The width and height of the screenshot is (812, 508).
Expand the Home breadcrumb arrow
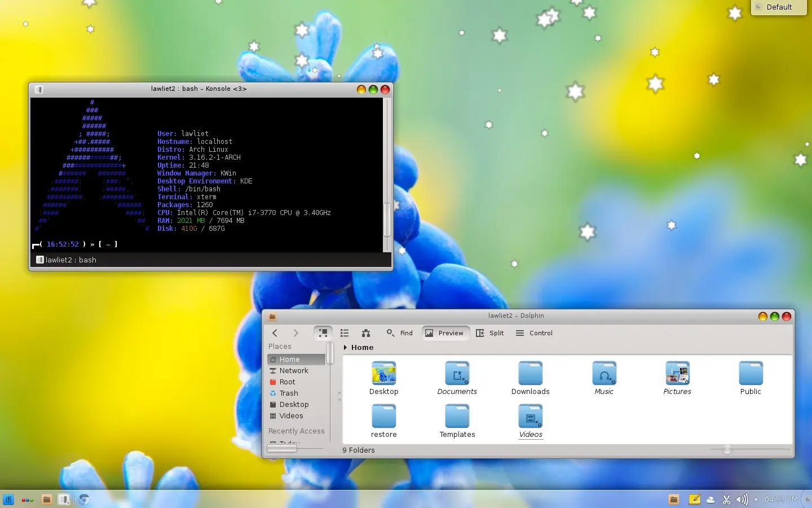click(345, 348)
